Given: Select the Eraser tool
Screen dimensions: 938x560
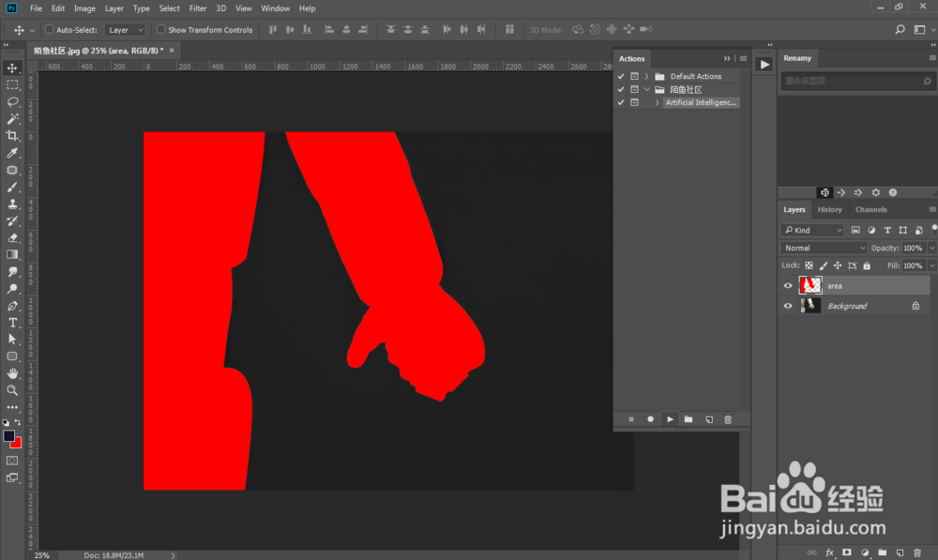Looking at the screenshot, I should pos(12,237).
